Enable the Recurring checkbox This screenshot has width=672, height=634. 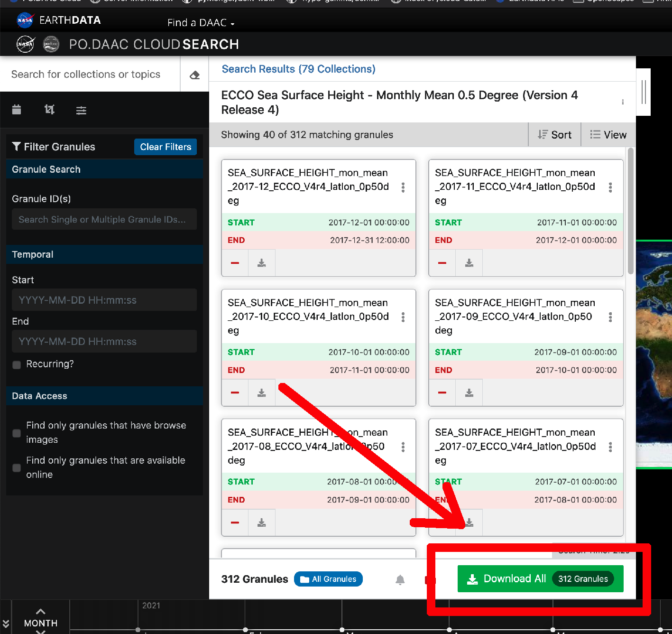pos(17,364)
